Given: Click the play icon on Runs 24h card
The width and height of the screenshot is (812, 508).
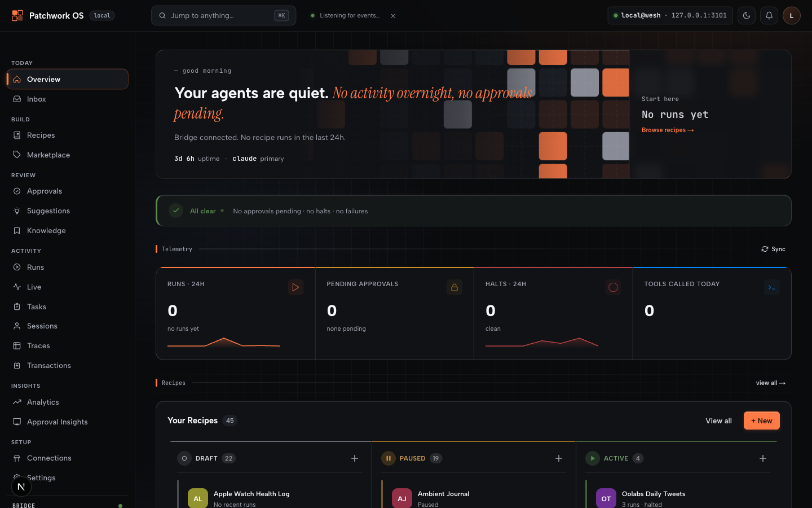Looking at the screenshot, I should pos(295,287).
